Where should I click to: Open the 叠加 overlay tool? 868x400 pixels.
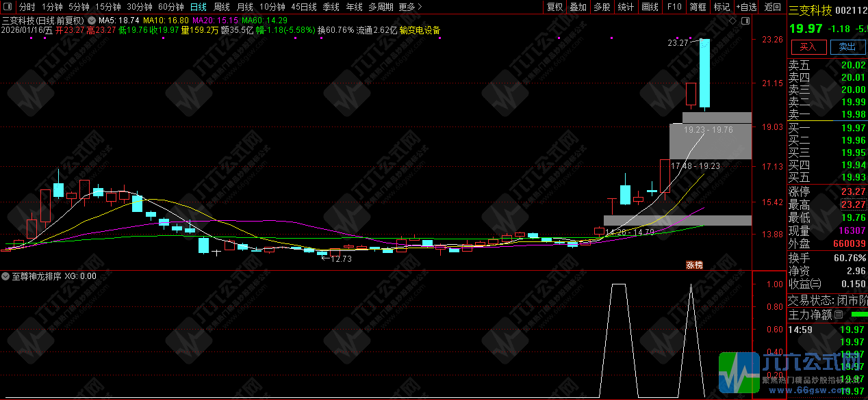(x=578, y=7)
